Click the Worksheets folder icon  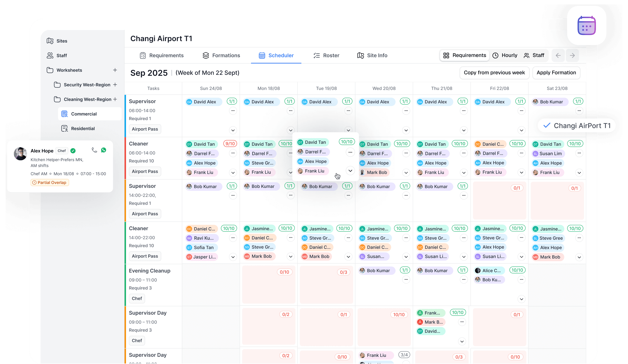tap(50, 70)
